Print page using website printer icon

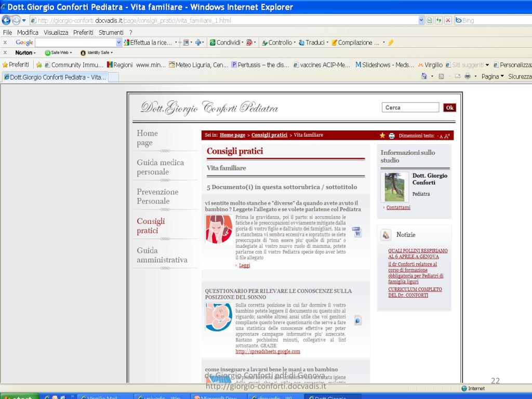point(392,136)
